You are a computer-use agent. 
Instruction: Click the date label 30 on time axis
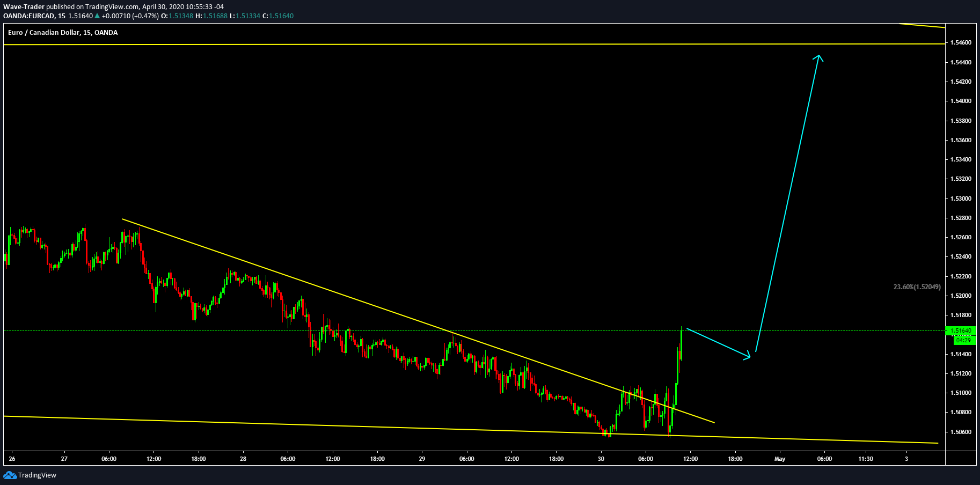tap(601, 459)
